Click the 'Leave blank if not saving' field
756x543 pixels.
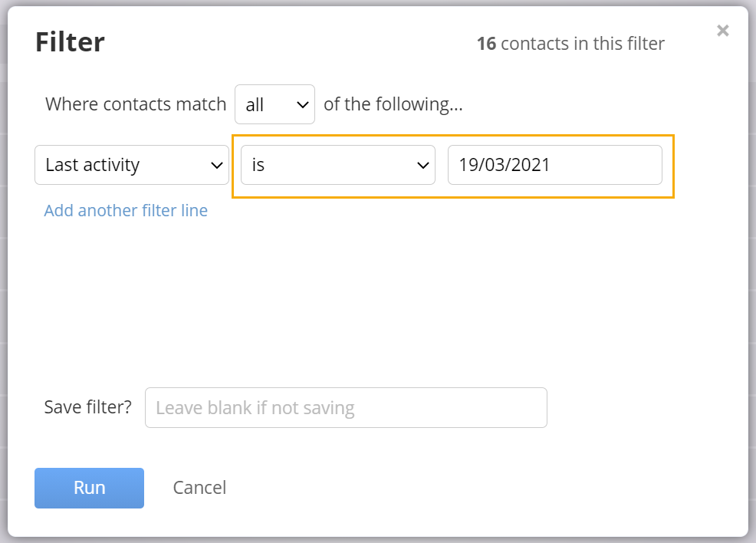point(346,407)
